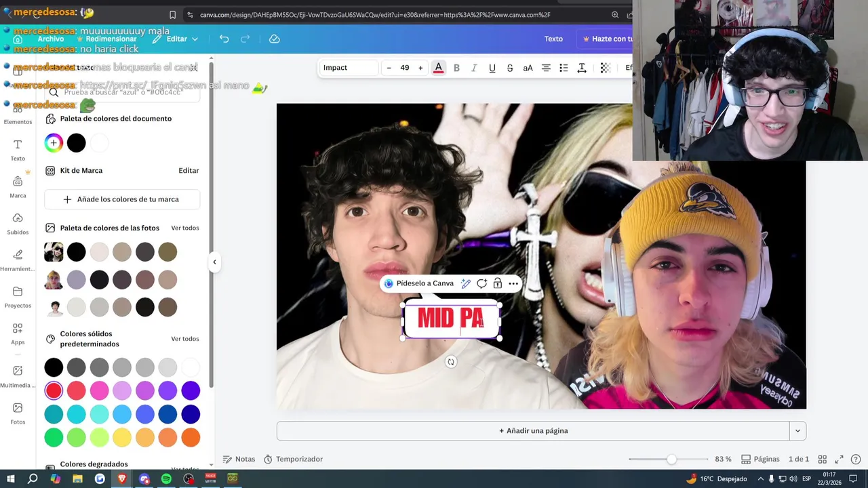The height and width of the screenshot is (488, 868).
Task: Open File Explorer from taskbar
Action: 77,479
